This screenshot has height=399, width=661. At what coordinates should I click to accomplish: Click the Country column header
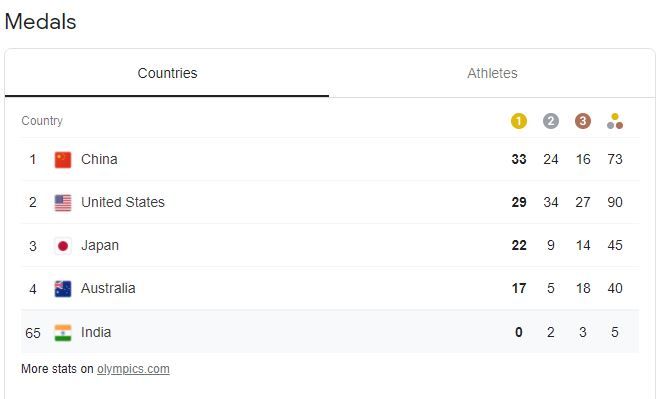pyautogui.click(x=42, y=121)
